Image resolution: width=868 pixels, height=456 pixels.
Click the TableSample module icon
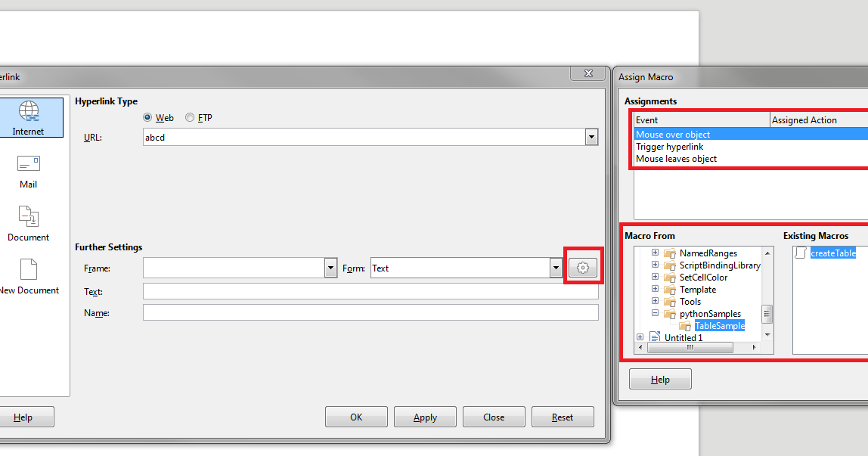685,325
